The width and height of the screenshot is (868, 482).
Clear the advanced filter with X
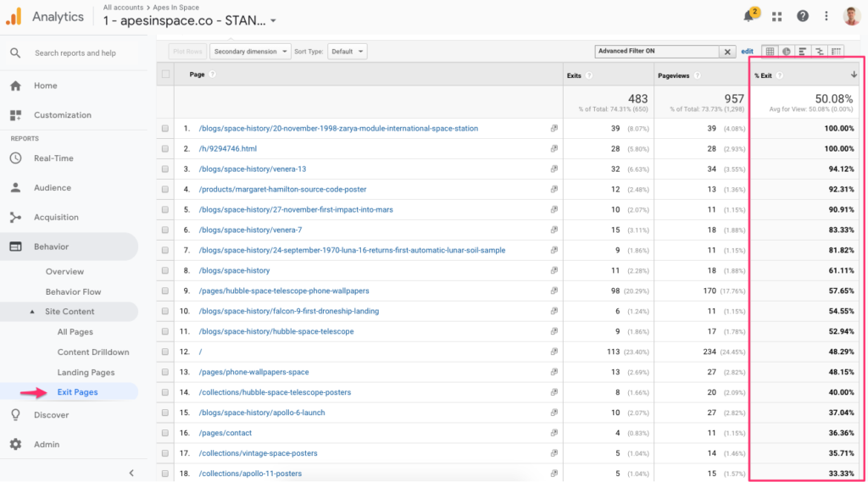point(726,52)
